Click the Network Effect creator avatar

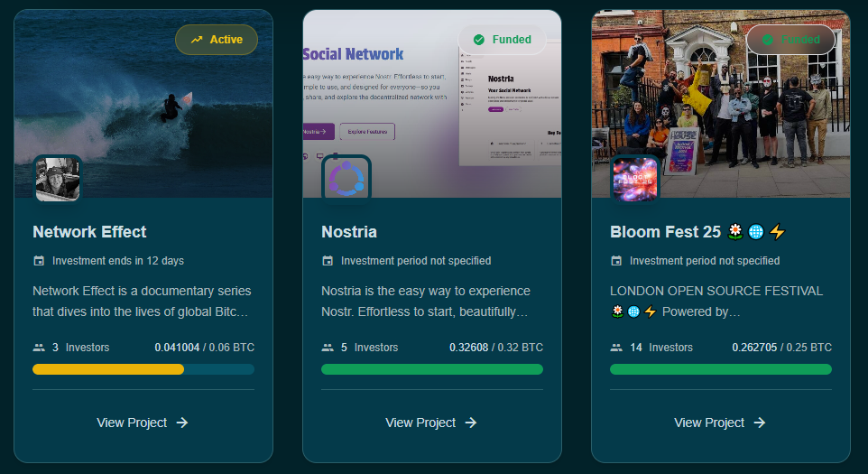click(58, 180)
